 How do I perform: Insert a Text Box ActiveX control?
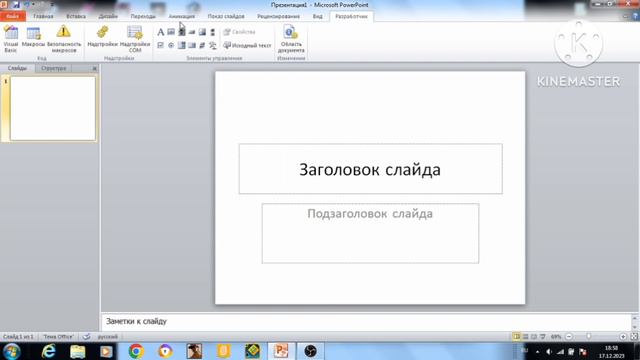[171, 32]
